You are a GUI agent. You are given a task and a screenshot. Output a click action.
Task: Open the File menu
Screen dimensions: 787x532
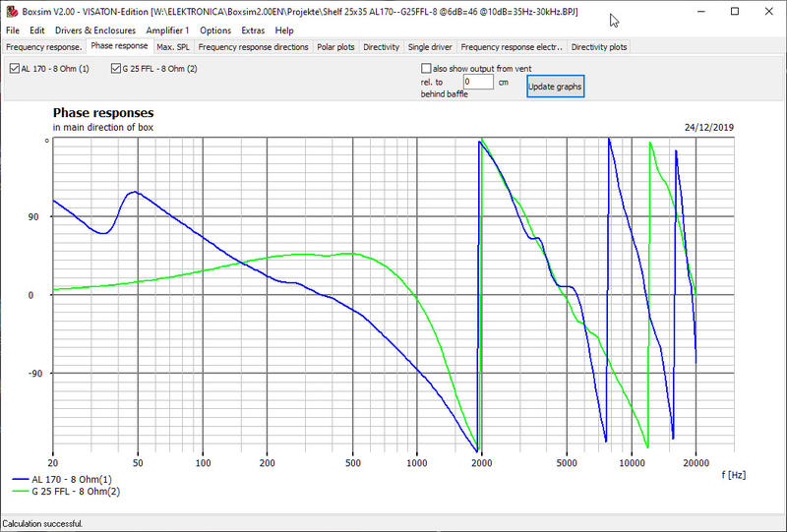point(13,30)
